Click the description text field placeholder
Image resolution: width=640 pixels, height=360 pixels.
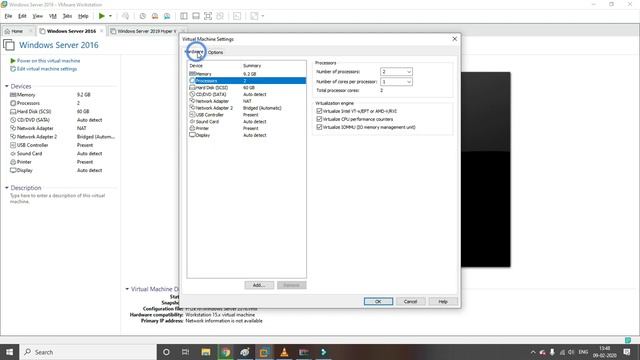coord(58,198)
